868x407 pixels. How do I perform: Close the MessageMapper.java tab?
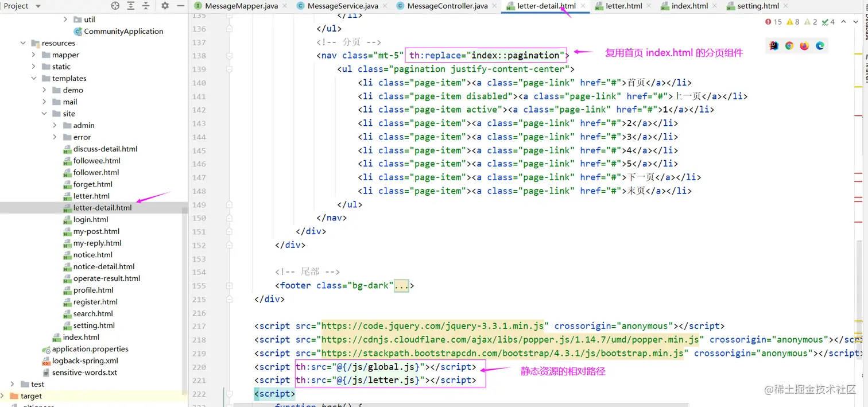point(285,6)
